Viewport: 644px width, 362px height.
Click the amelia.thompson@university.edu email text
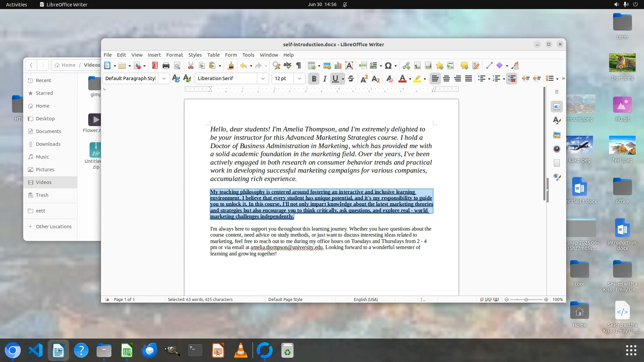(287, 247)
